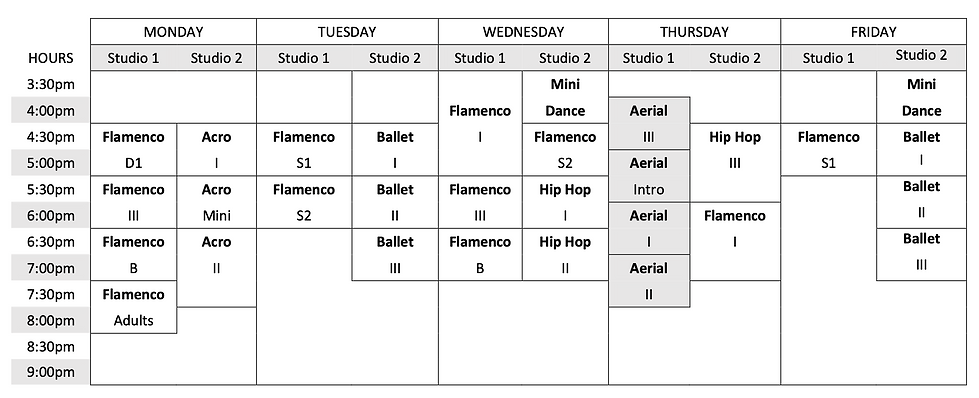Select the Monday Acro Mini class
This screenshot has height=398, width=979.
[x=217, y=202]
